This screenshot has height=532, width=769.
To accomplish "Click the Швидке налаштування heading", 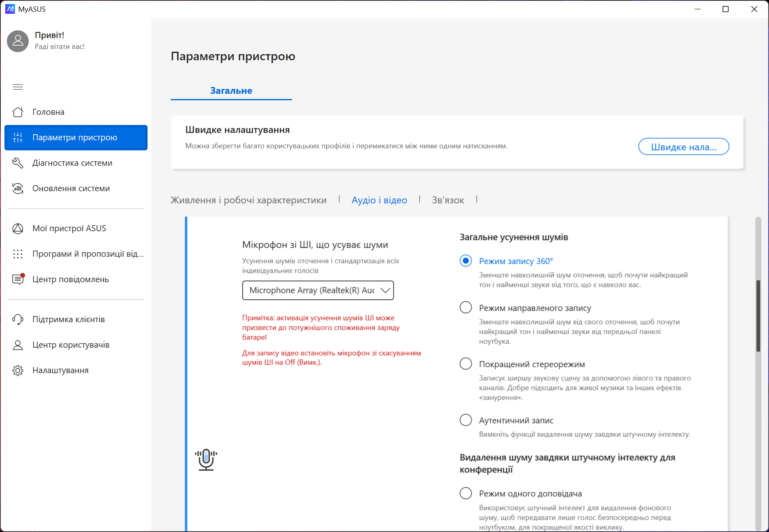I will coord(237,130).
